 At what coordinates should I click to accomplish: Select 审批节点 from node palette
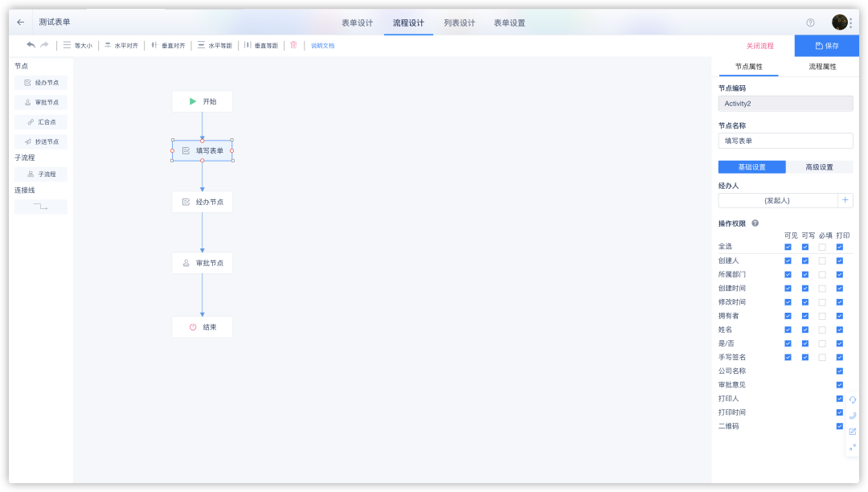point(41,102)
